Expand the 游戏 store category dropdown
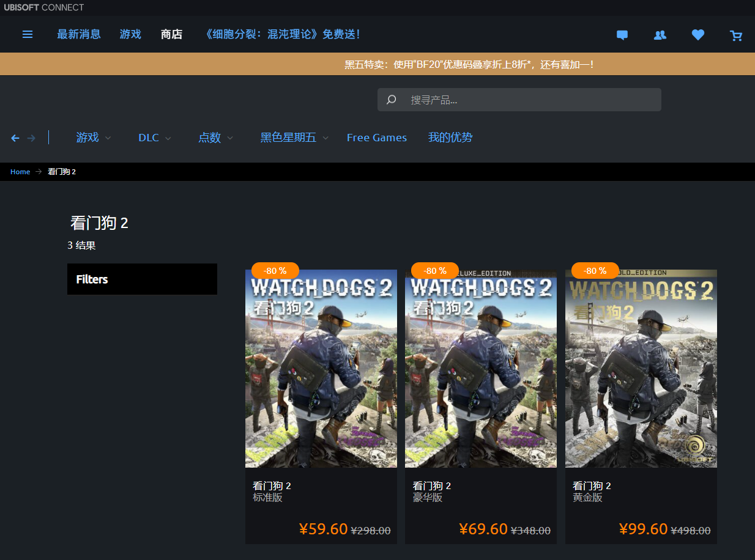 tap(94, 138)
